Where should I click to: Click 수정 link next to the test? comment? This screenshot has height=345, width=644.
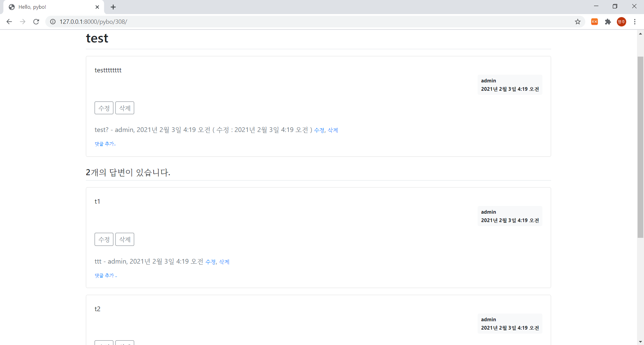319,130
